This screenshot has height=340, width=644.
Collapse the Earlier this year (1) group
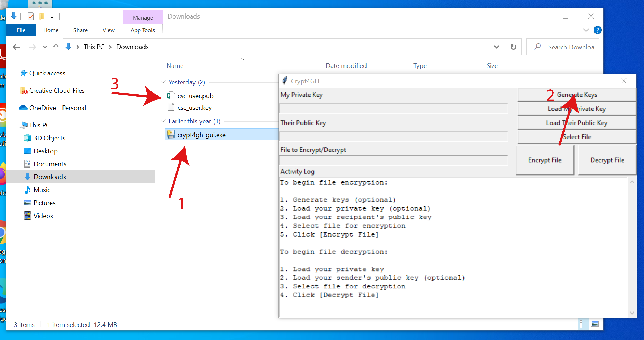163,121
